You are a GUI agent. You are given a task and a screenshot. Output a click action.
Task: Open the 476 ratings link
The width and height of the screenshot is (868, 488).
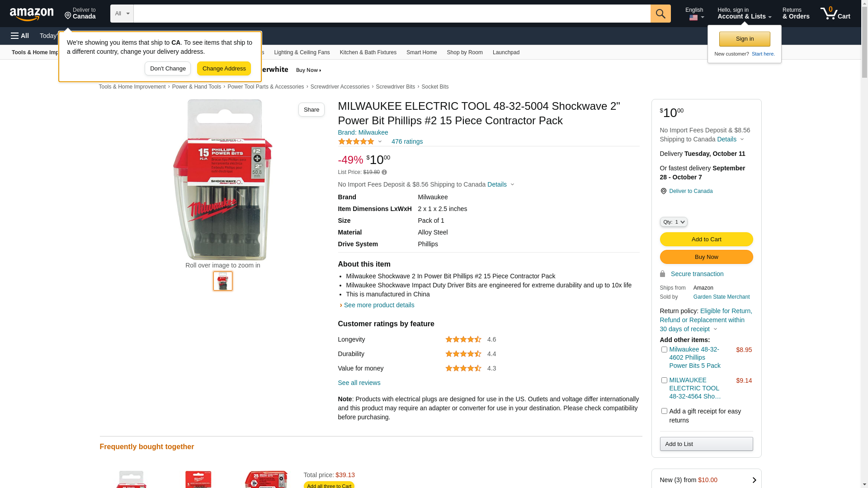coord(407,141)
